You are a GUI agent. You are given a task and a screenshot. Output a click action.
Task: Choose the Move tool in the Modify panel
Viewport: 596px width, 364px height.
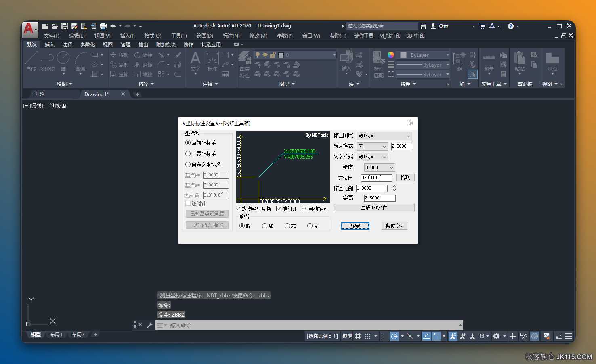(x=120, y=55)
